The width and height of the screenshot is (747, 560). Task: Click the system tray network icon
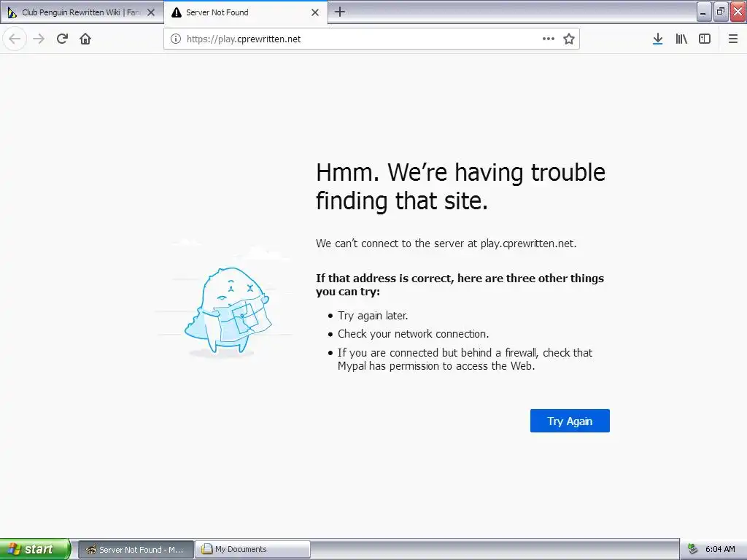(693, 550)
